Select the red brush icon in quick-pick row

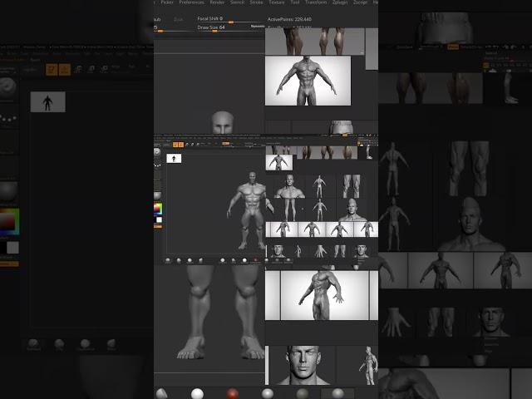click(255, 260)
